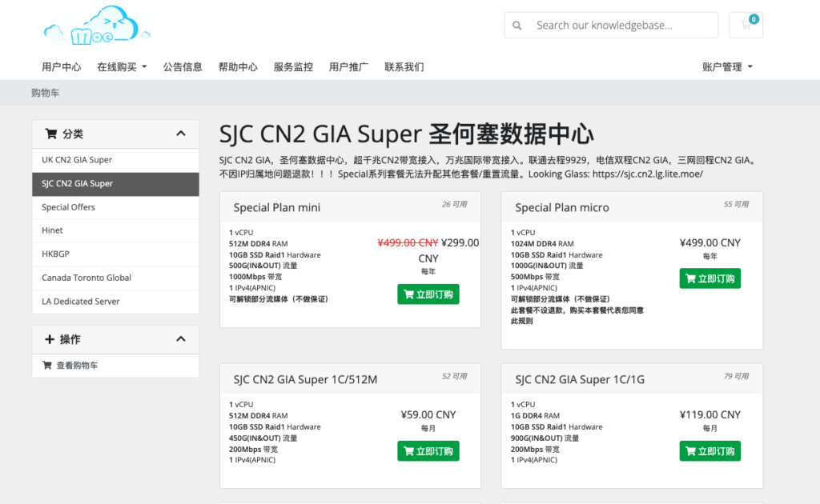Click the 55 可用 availability label
Image resolution: width=820 pixels, height=504 pixels.
coord(736,204)
